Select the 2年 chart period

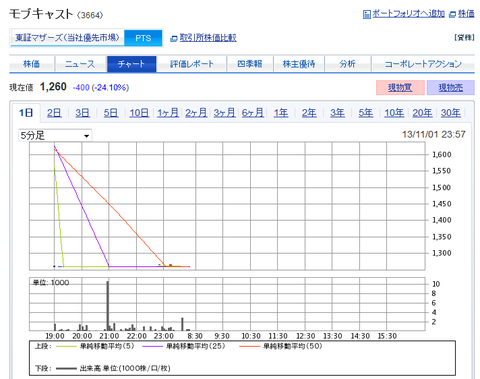(x=309, y=113)
